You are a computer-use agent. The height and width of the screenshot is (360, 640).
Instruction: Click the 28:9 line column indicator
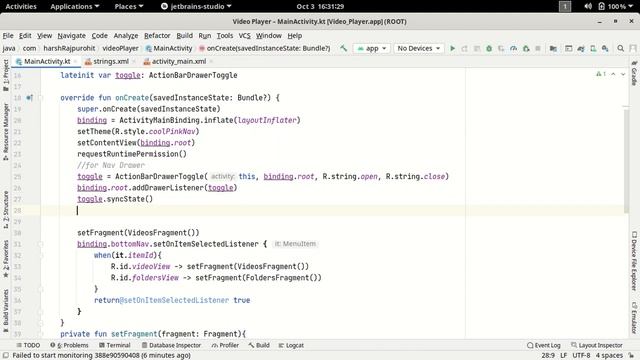(x=548, y=356)
